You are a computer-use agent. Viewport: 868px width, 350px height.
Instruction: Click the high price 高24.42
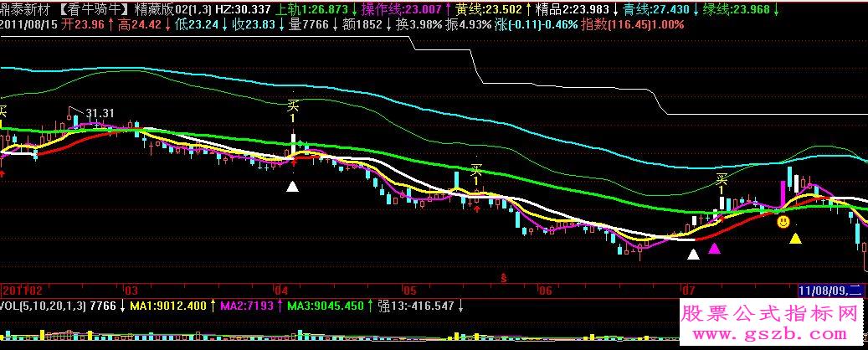click(140, 25)
